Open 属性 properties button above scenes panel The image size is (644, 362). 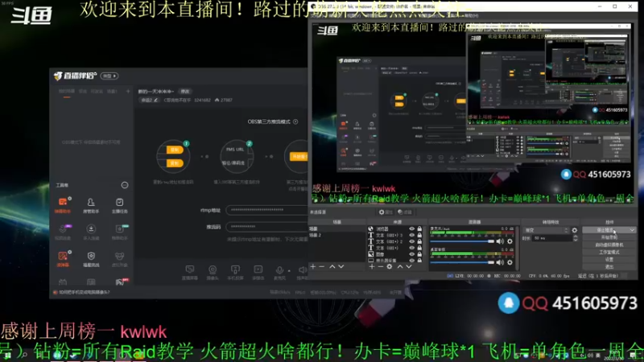coord(385,212)
